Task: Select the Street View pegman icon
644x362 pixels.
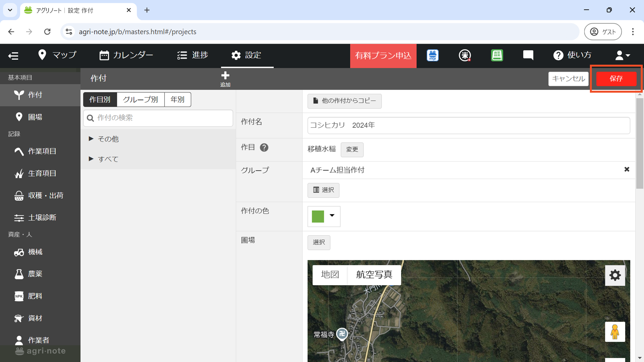Action: (615, 332)
